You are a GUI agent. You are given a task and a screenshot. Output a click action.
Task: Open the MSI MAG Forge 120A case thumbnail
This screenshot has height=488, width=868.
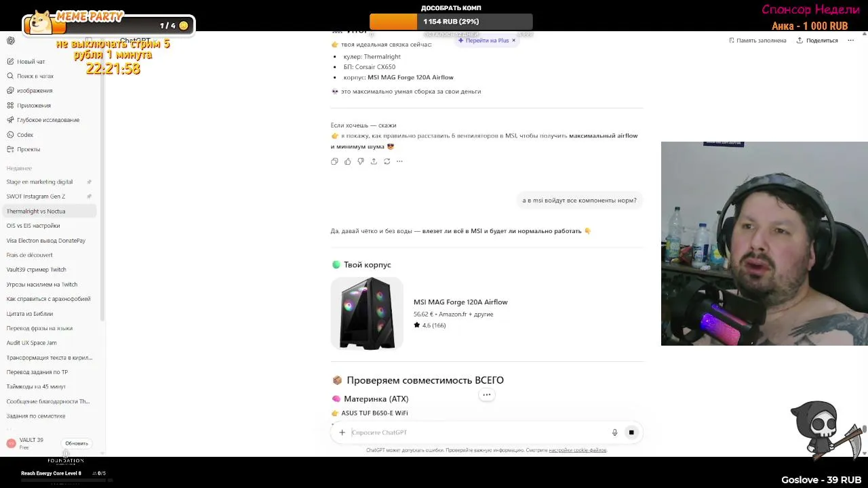pyautogui.click(x=367, y=313)
